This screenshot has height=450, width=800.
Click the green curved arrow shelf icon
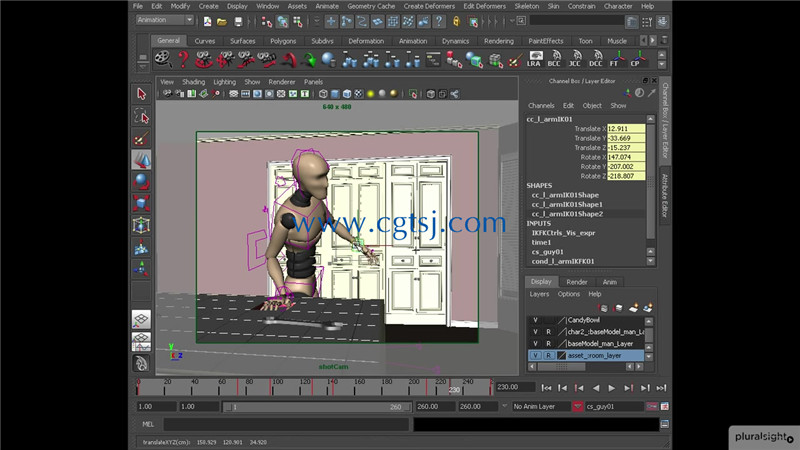click(308, 59)
